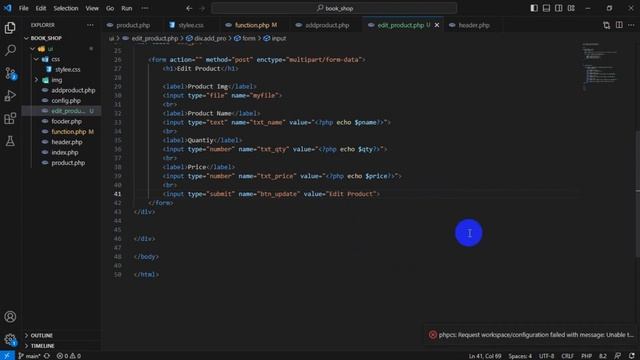640x360 pixels.
Task: Open the Run menu
Action: pyautogui.click(x=127, y=8)
